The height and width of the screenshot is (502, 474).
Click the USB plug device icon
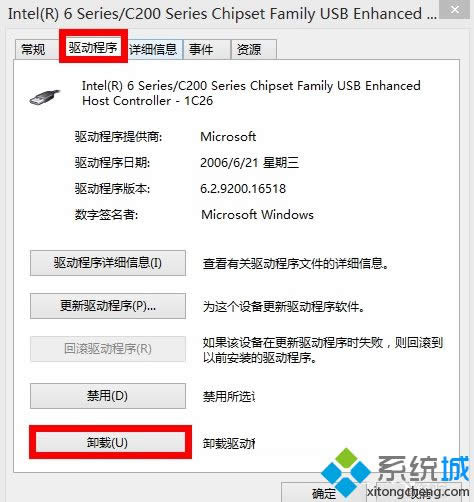(45, 97)
